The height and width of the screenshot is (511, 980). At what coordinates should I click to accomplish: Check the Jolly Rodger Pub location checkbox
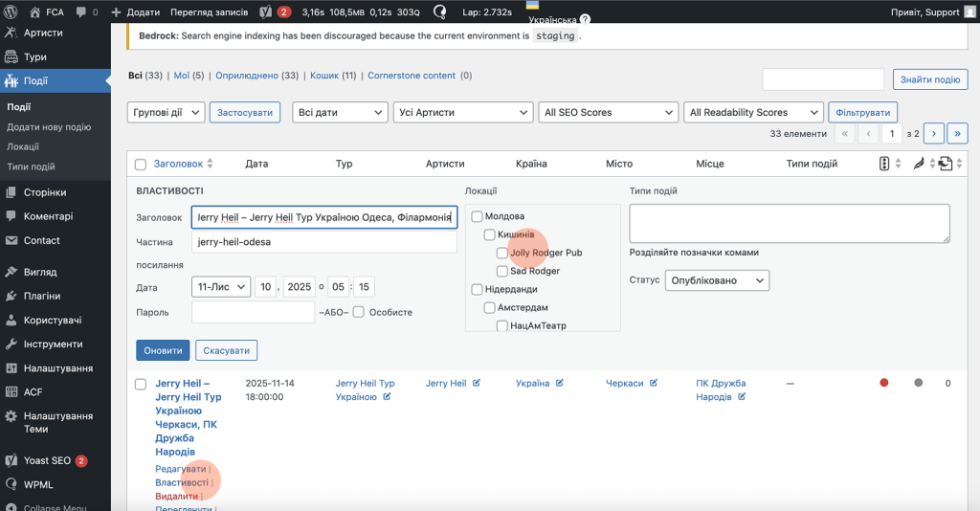pyautogui.click(x=502, y=254)
